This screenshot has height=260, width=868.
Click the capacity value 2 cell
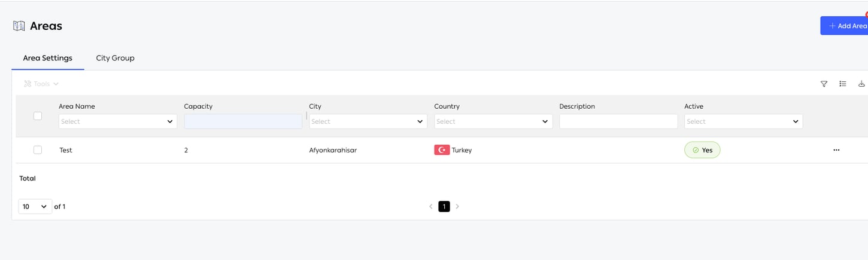[186, 150]
